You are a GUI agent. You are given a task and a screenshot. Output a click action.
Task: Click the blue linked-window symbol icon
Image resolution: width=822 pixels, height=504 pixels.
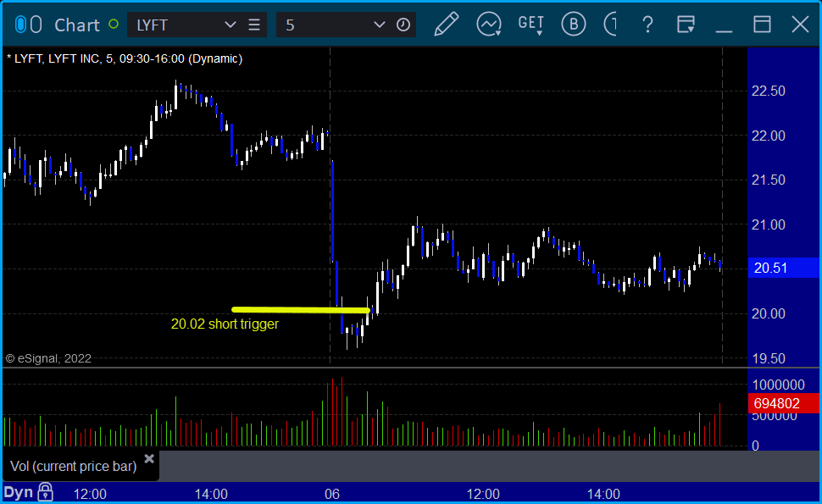point(20,25)
